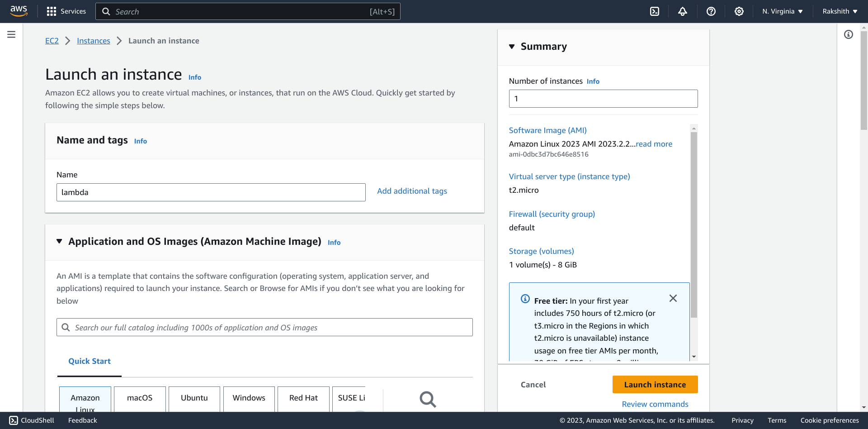Click Storage (volumes) link
This screenshot has width=868, height=429.
(x=542, y=251)
